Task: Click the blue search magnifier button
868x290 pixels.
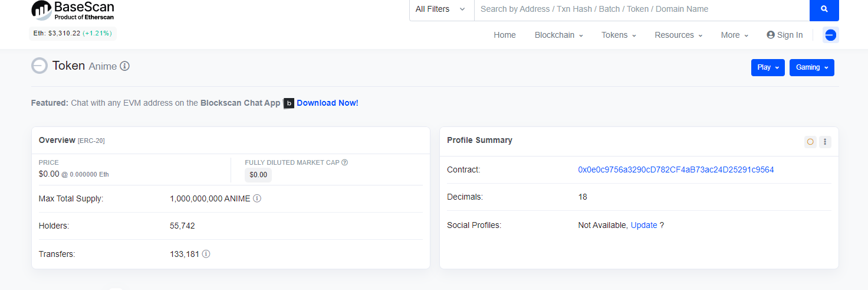Action: (x=824, y=9)
